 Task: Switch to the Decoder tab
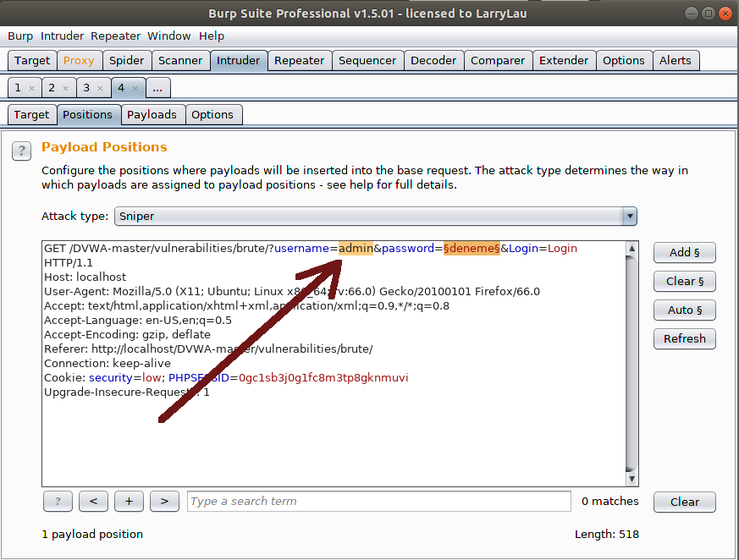[433, 61]
